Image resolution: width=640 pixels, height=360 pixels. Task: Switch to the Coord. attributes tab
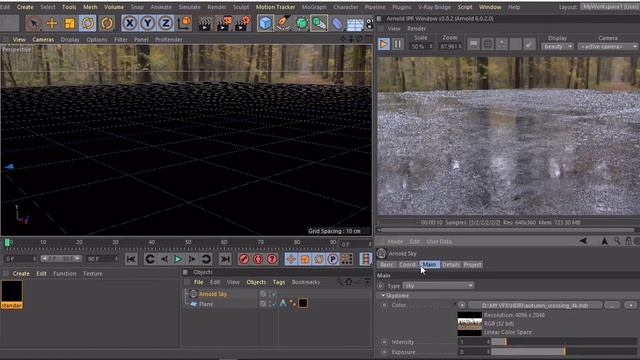407,264
